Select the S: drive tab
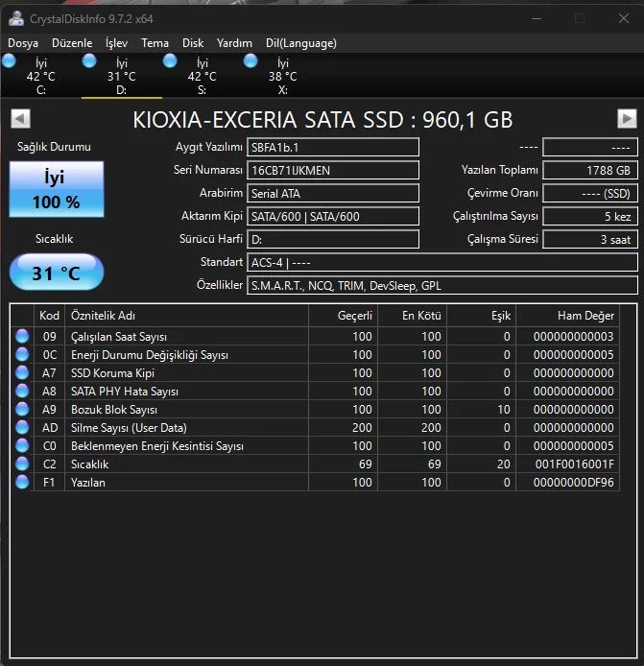The height and width of the screenshot is (666, 644). point(203,76)
